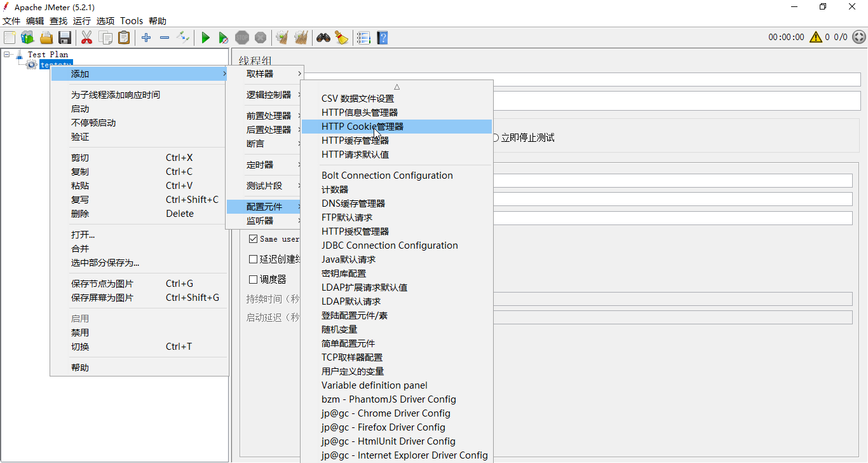Viewport: 868px width, 463px height.
Task: Click 禁用 in the context menu
Action: 139,333
